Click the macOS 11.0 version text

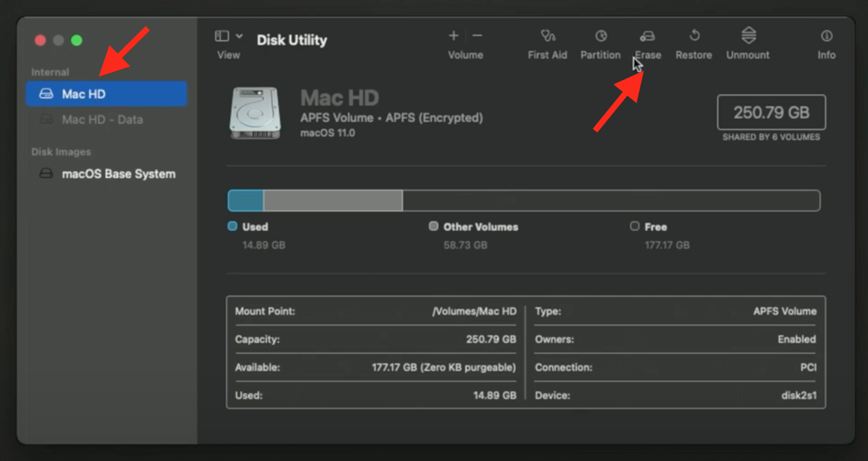click(328, 133)
